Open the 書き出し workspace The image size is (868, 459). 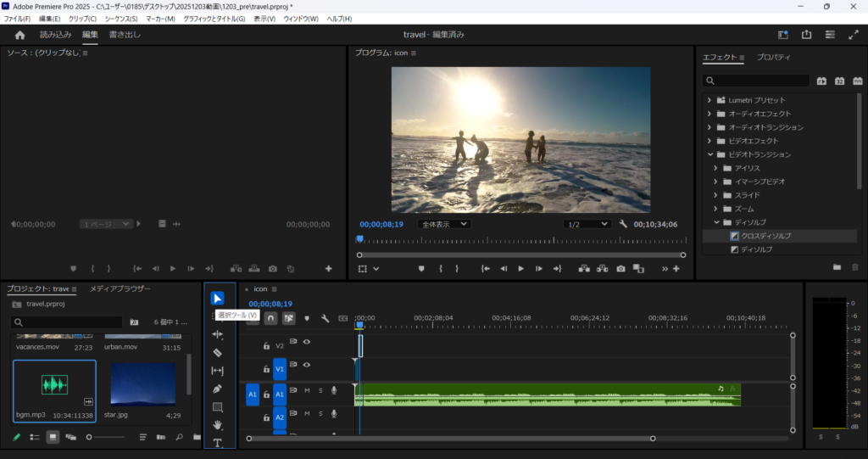[125, 35]
